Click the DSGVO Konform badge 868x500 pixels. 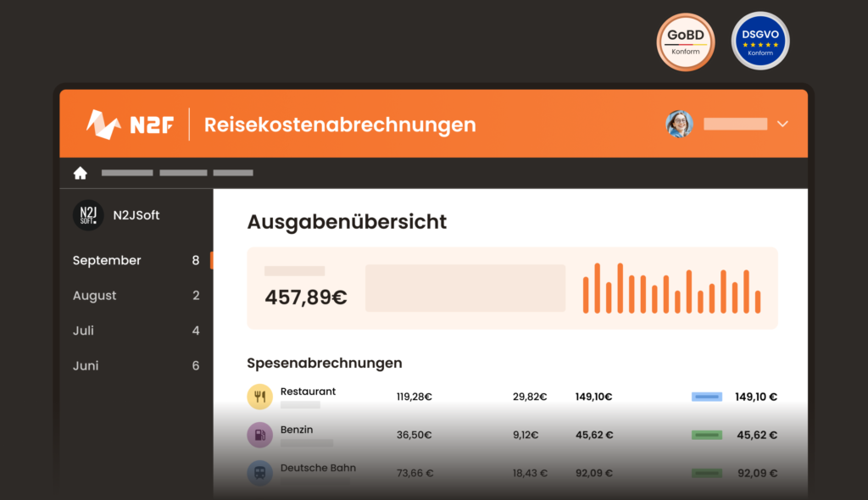759,40
